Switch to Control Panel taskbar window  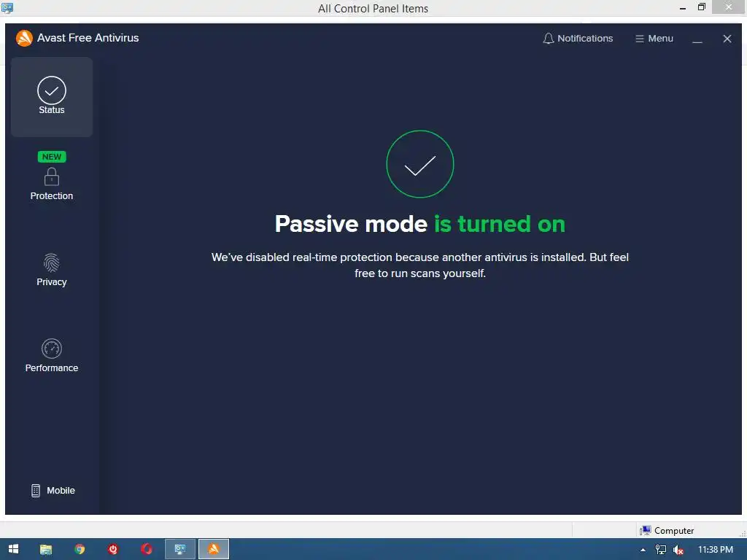click(180, 549)
